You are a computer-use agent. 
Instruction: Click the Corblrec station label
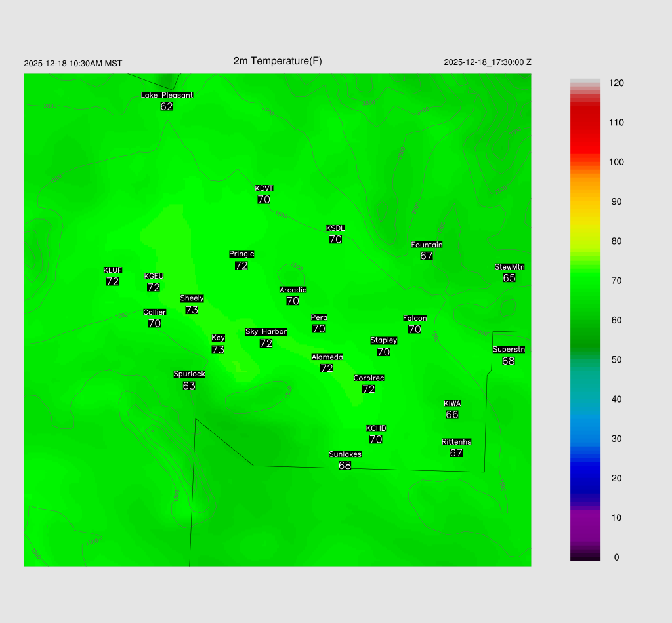point(369,378)
